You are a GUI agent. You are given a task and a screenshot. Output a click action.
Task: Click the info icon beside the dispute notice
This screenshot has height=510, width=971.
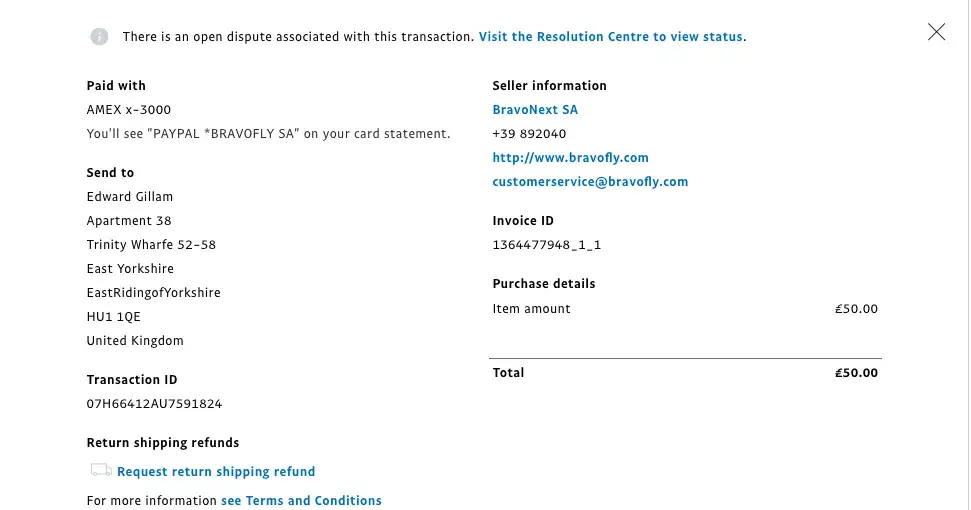pyautogui.click(x=99, y=37)
